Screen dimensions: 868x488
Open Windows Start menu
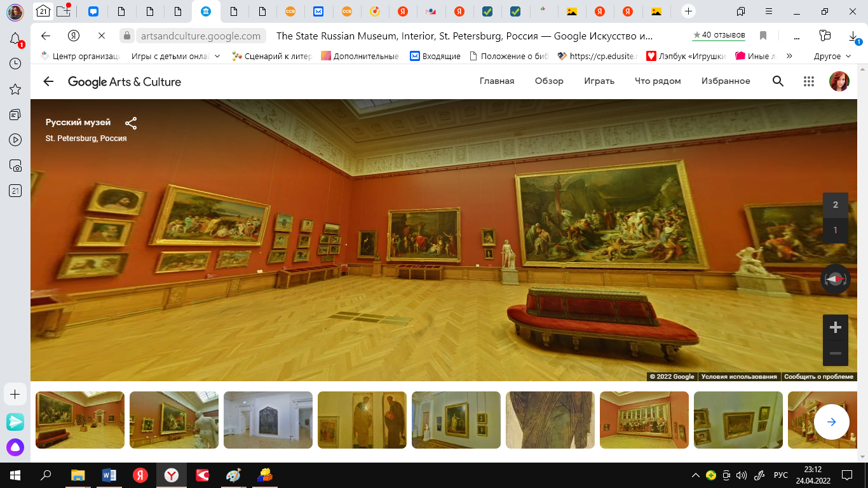pyautogui.click(x=15, y=475)
